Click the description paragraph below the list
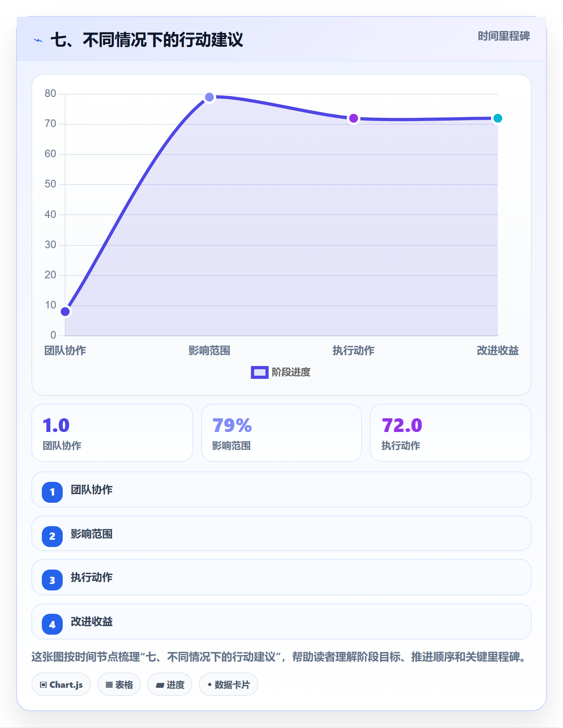563x728 pixels. (280, 657)
